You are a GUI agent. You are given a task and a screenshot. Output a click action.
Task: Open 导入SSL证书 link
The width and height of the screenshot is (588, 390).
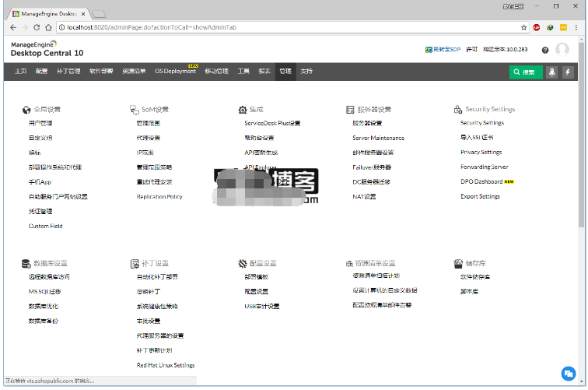click(477, 138)
